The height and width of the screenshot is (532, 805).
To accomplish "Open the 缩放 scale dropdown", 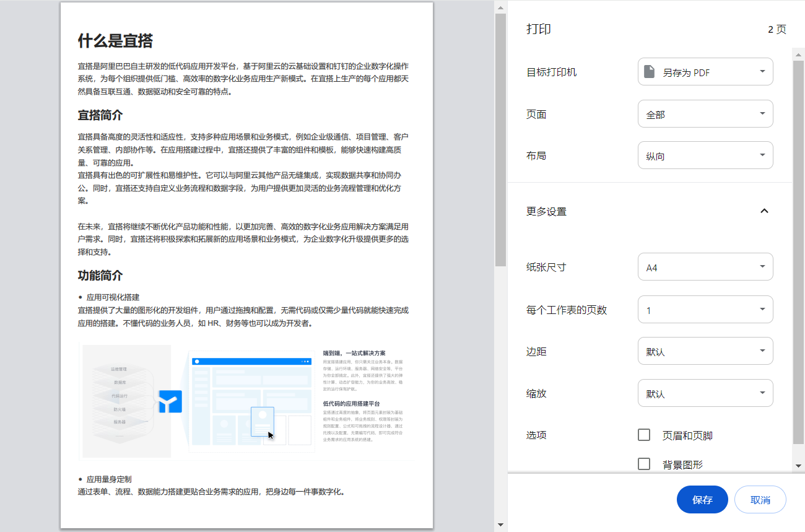I will point(705,393).
